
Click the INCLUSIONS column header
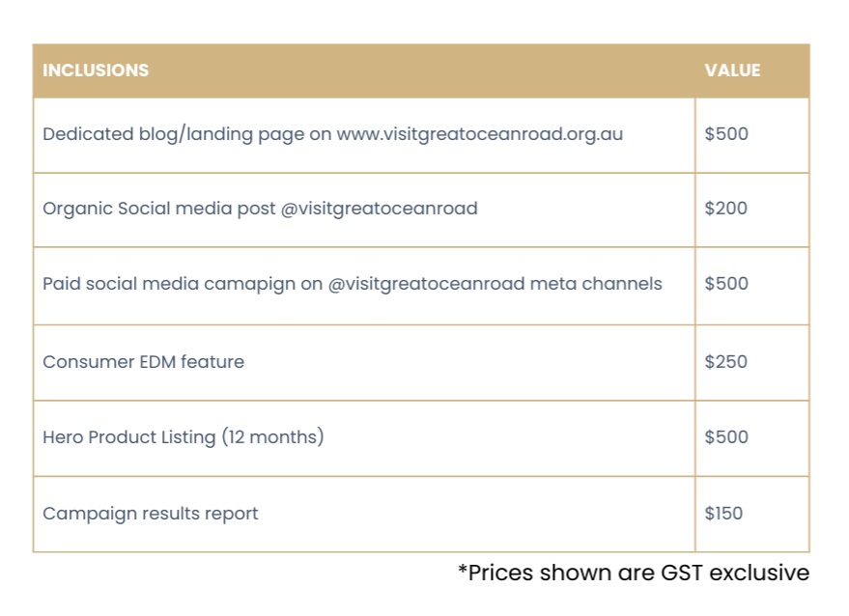pyautogui.click(x=96, y=70)
